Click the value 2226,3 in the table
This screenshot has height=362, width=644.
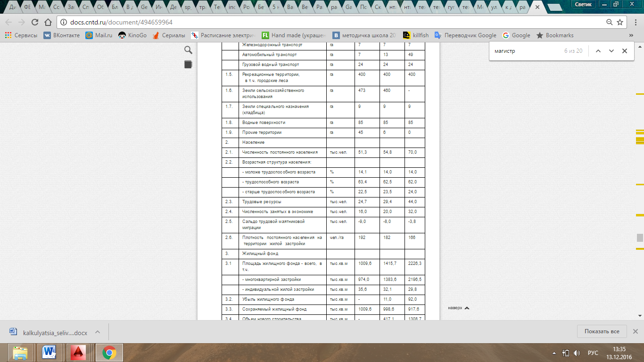pos(415,263)
